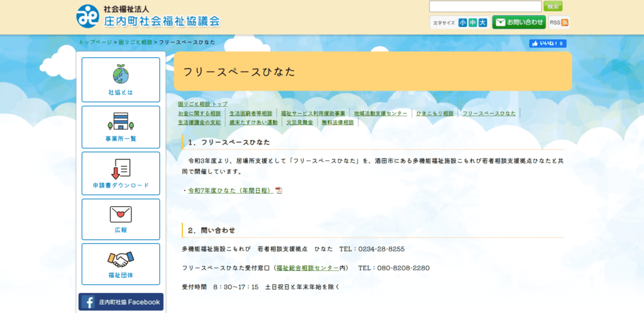Select お金に関する相談 menu link
Image resolution: width=644 pixels, height=313 pixels.
(x=199, y=114)
